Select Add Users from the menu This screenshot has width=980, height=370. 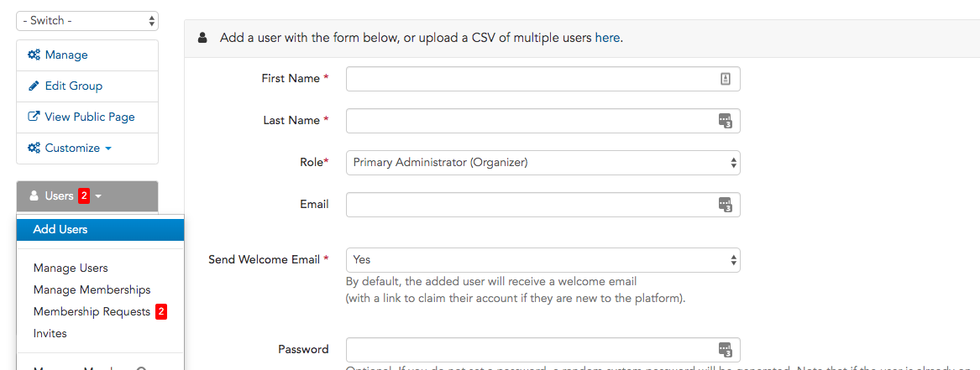(x=100, y=230)
